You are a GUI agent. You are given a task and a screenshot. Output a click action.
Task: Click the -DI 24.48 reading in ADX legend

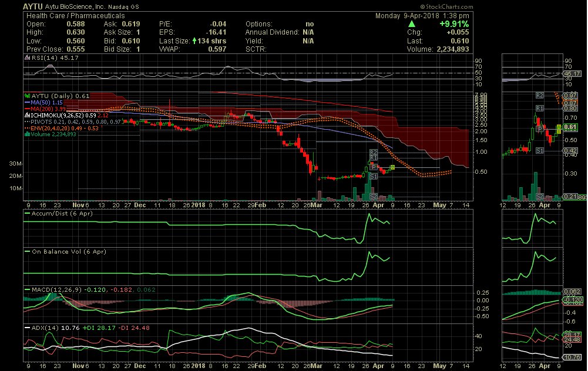[134, 328]
